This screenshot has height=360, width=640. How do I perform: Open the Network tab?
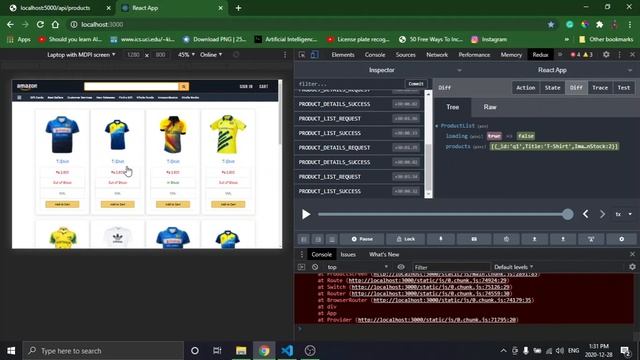coord(437,55)
